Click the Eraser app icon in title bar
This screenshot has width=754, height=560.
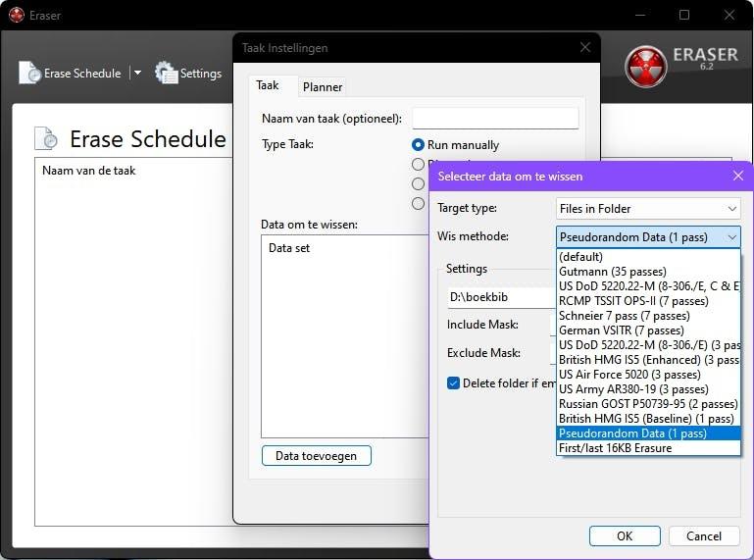click(17, 15)
